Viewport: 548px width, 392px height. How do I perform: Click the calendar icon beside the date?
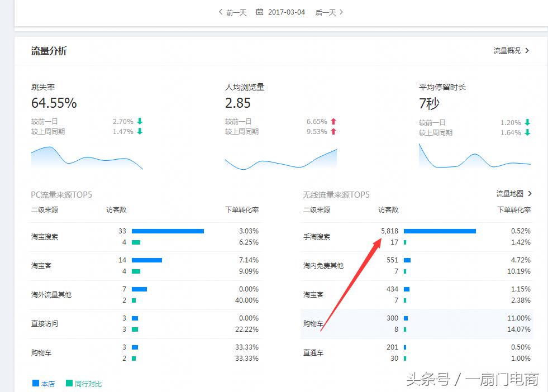click(x=259, y=12)
